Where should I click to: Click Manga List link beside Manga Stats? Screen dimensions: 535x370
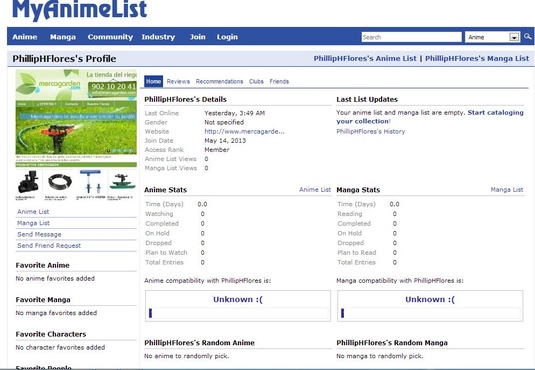507,189
